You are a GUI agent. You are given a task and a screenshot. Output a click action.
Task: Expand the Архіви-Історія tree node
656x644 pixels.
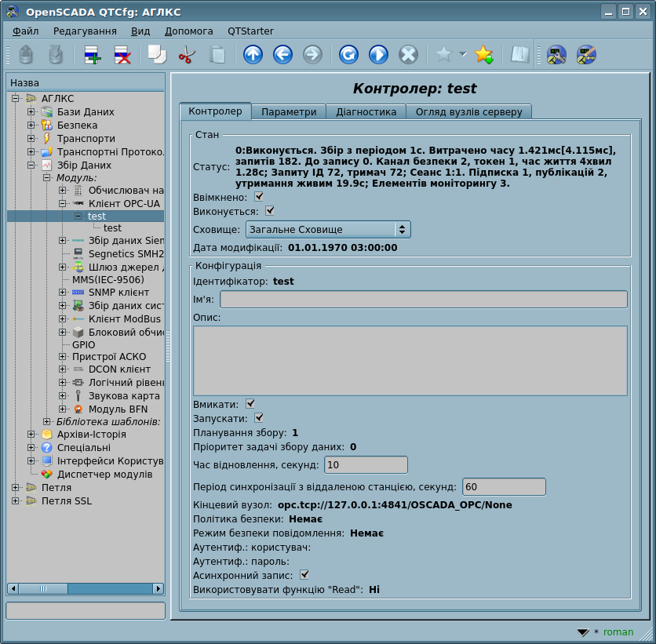[31, 435]
